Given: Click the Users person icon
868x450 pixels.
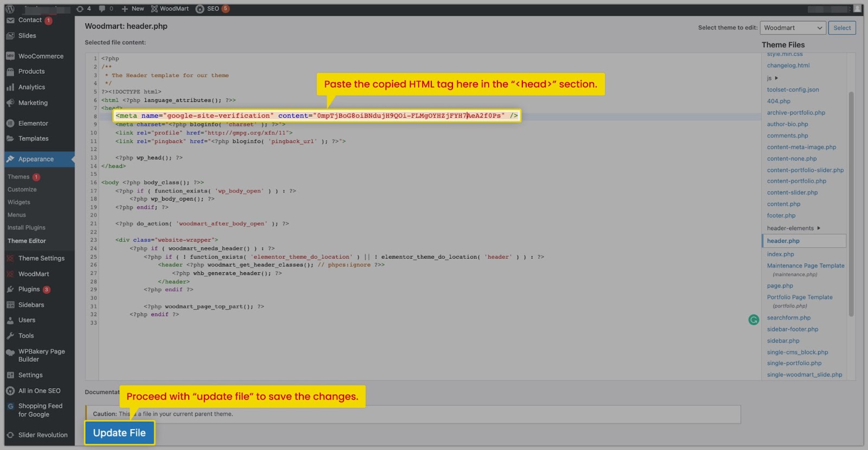Looking at the screenshot, I should (10, 320).
